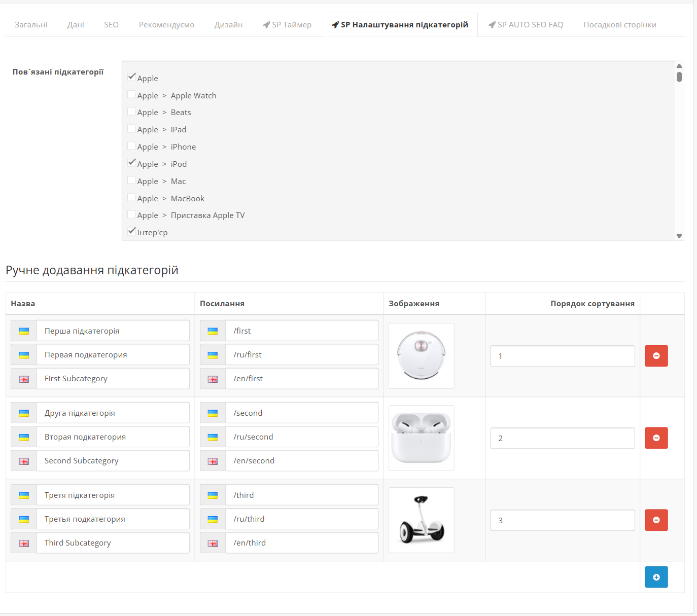Focus the sort order field with value 2

tap(563, 438)
